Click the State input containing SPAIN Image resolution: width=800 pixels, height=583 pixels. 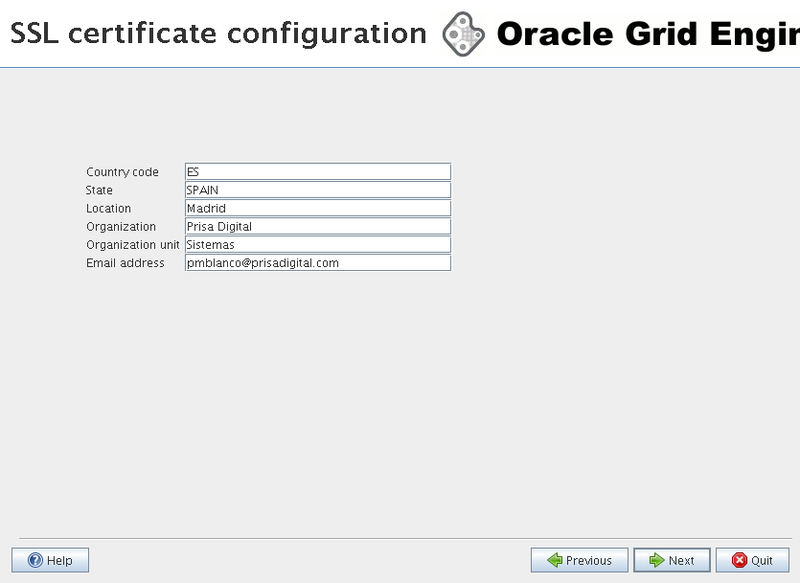tap(318, 190)
